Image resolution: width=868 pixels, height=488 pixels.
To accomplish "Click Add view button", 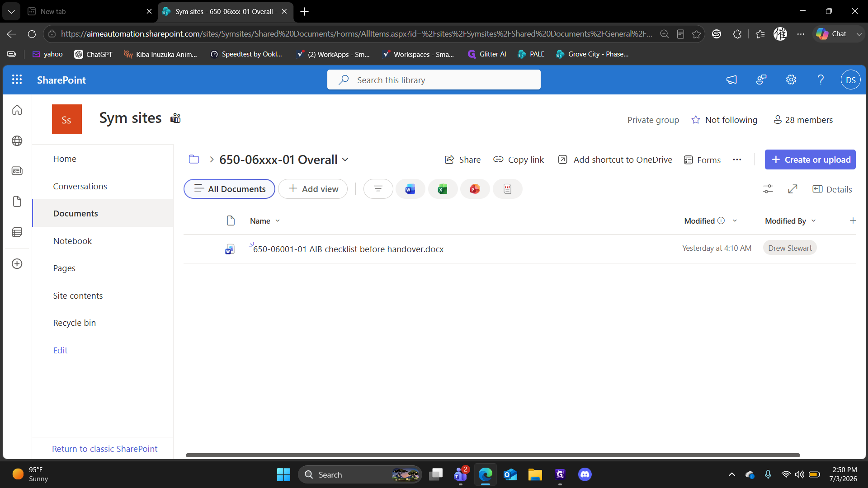I will coord(313,189).
